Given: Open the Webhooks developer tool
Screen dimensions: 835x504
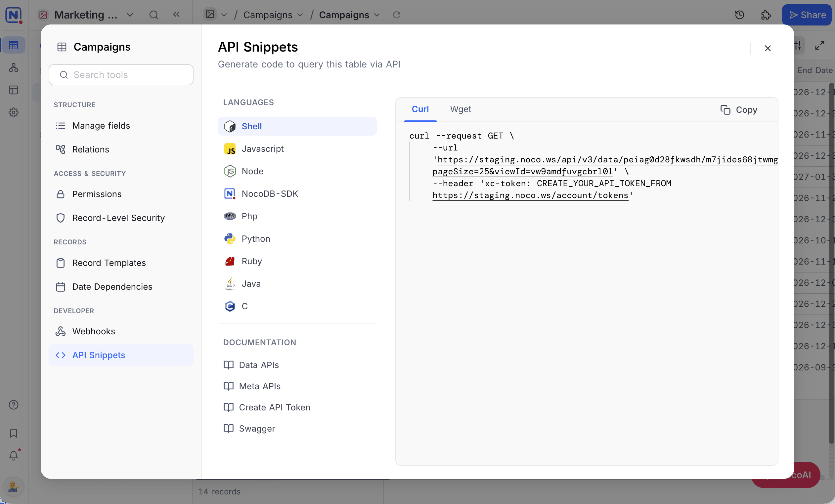Looking at the screenshot, I should click(121, 331).
